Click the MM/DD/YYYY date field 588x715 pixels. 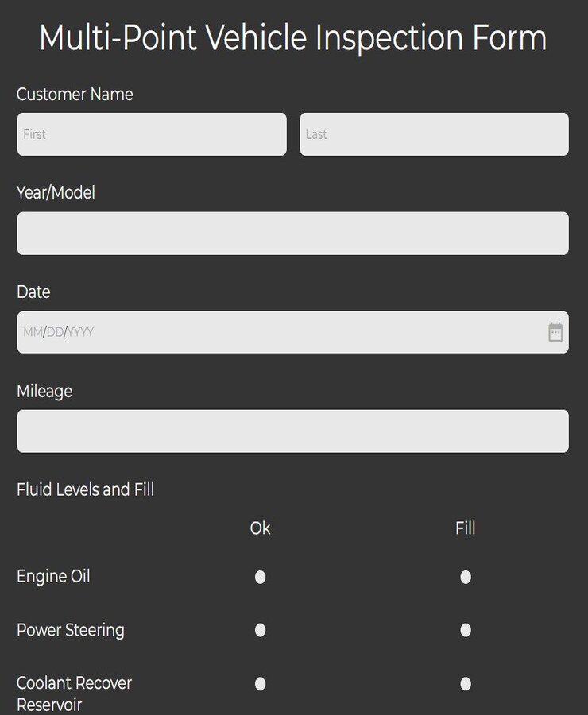point(238,331)
